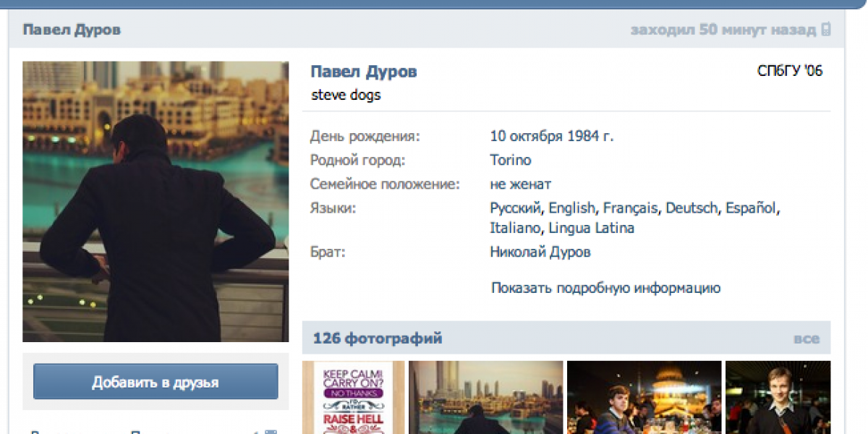
Task: Click the Русский language link
Action: tap(515, 208)
